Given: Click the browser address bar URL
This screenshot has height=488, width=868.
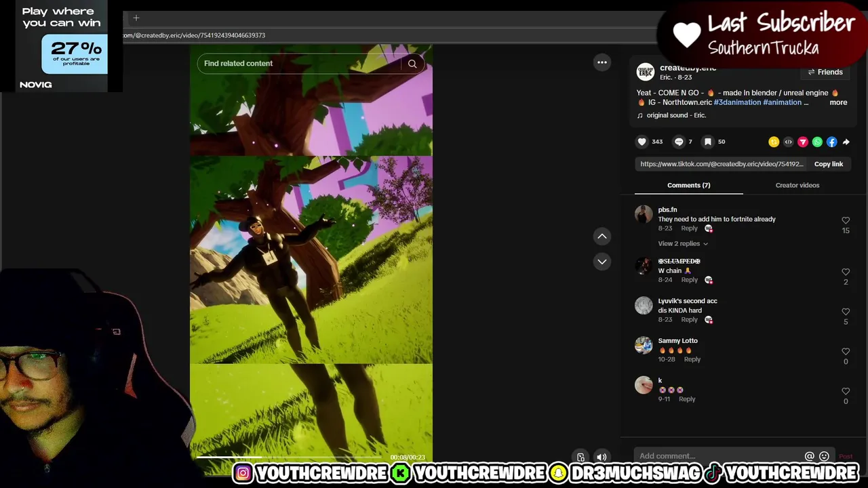Looking at the screenshot, I should 195,35.
